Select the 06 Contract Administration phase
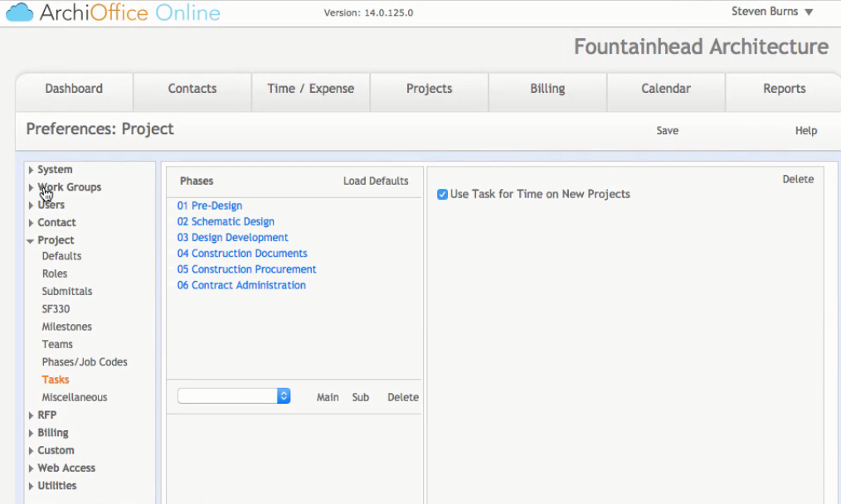This screenshot has height=504, width=841. pos(241,285)
